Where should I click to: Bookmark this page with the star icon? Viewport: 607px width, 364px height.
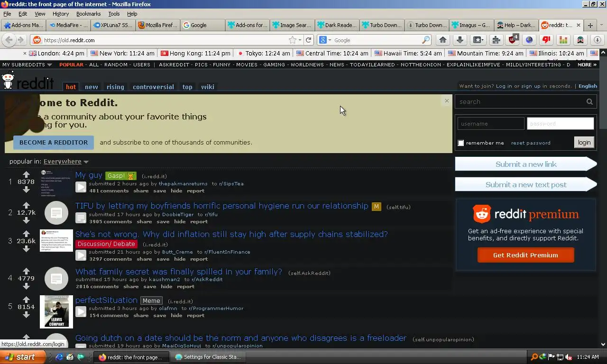[293, 40]
